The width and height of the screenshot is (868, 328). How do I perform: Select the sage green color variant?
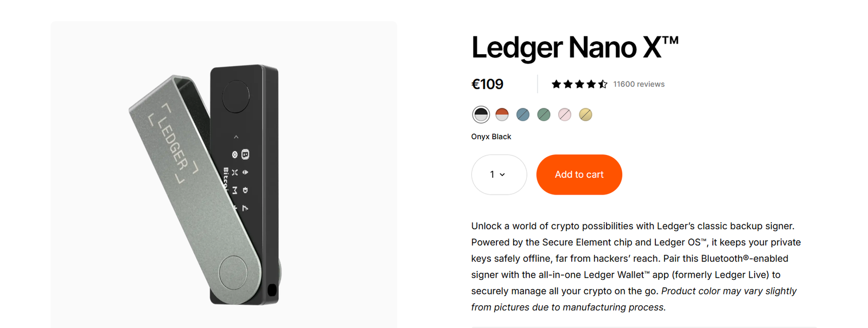point(544,114)
